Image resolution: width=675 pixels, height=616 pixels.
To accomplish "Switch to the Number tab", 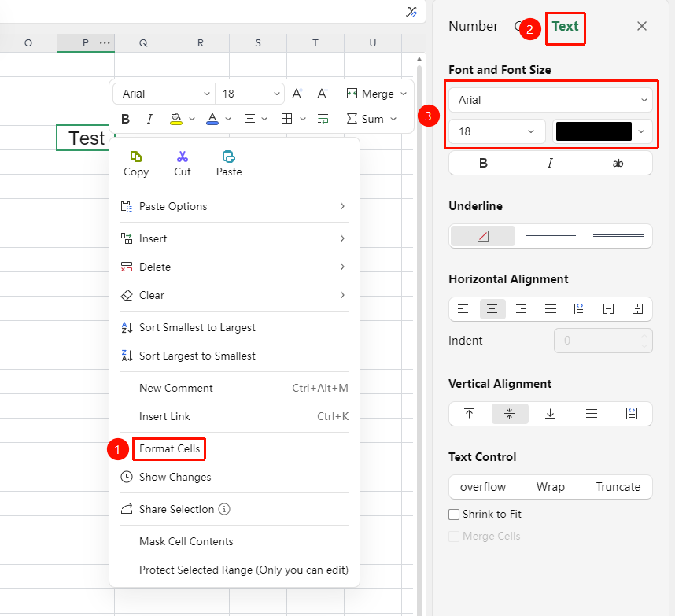I will pyautogui.click(x=473, y=26).
